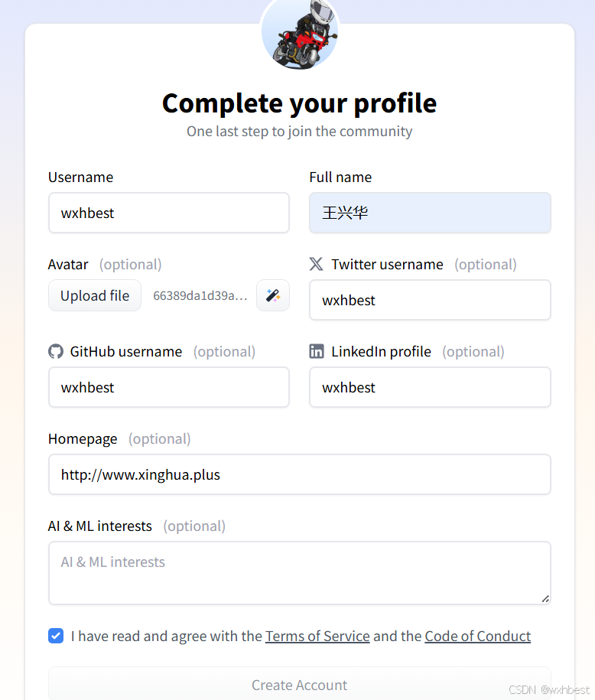
Task: Click the Create Account button
Action: 300,685
